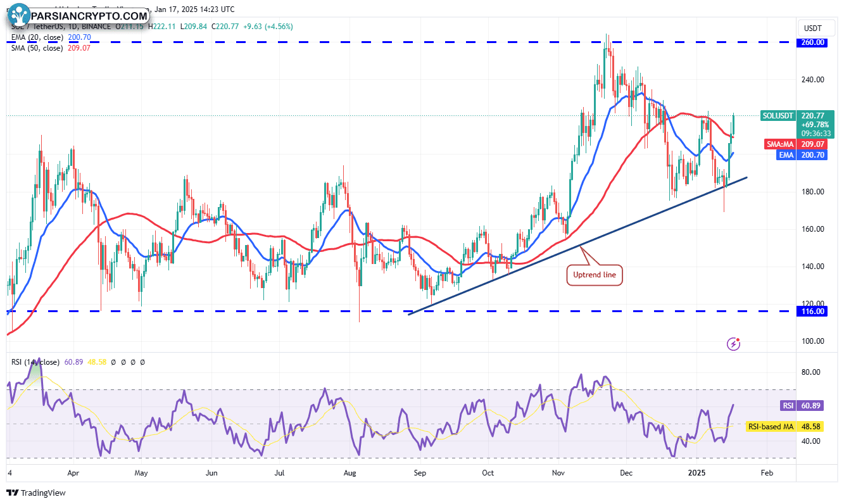844x504 pixels.
Task: Click the 40.00 RSI axis value
Action: pyautogui.click(x=811, y=441)
